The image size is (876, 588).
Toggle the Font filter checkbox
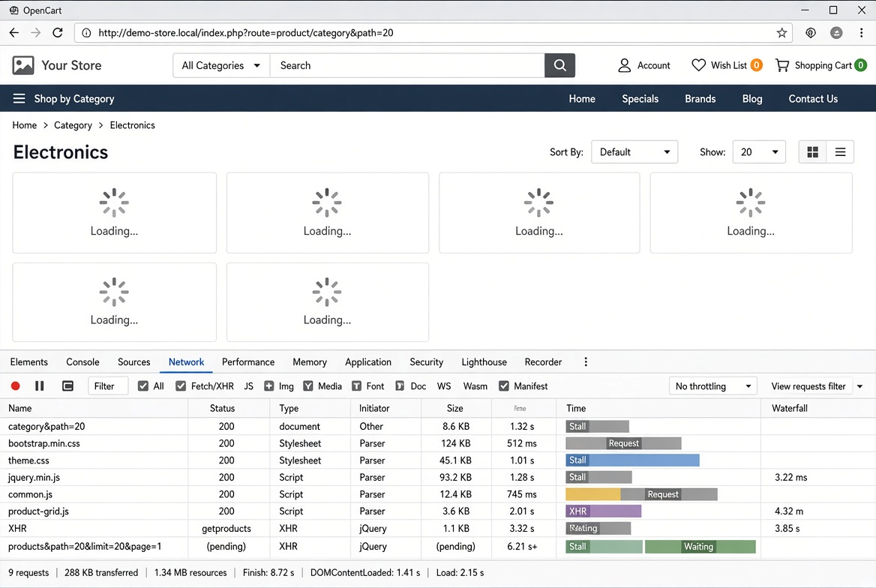(356, 386)
